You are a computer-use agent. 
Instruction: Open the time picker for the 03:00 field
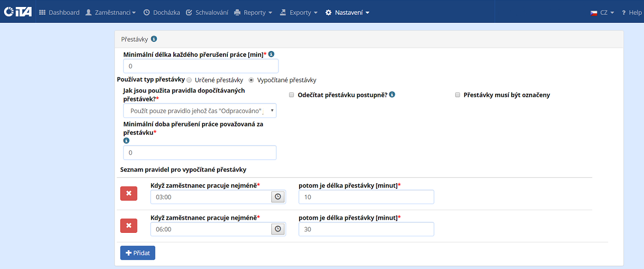pos(278,197)
